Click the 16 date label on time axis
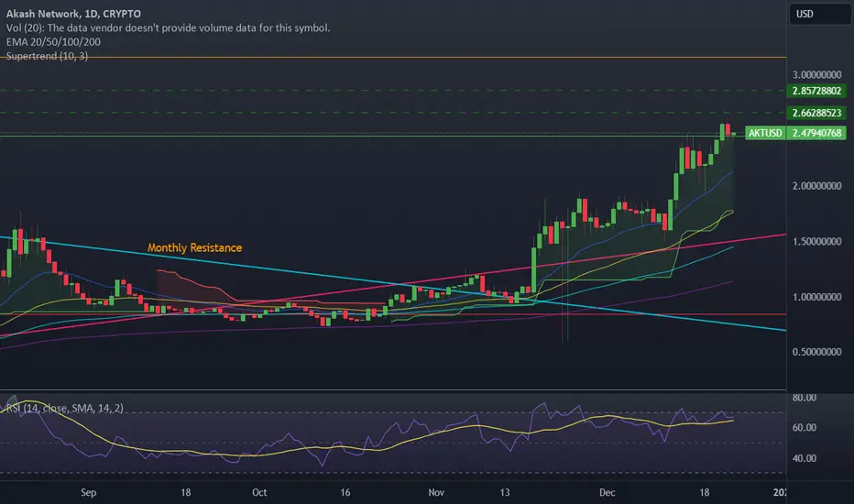The height and width of the screenshot is (504, 854). [345, 493]
